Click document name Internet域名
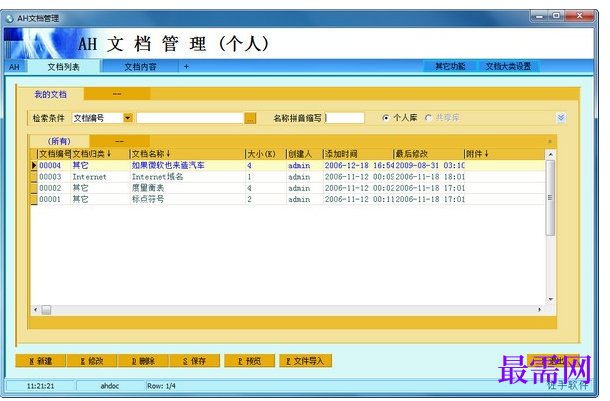The image size is (610, 401). click(x=158, y=177)
